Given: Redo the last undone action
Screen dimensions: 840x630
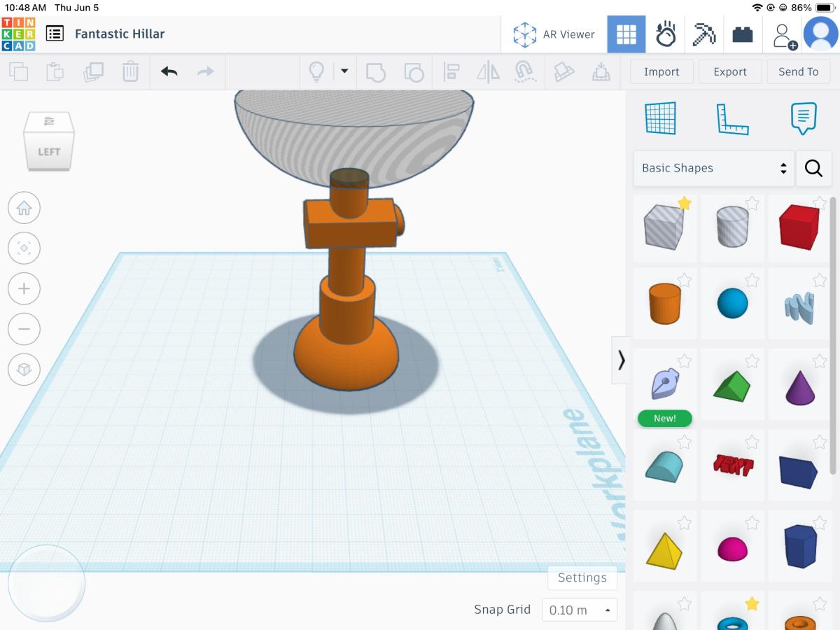Looking at the screenshot, I should click(205, 71).
